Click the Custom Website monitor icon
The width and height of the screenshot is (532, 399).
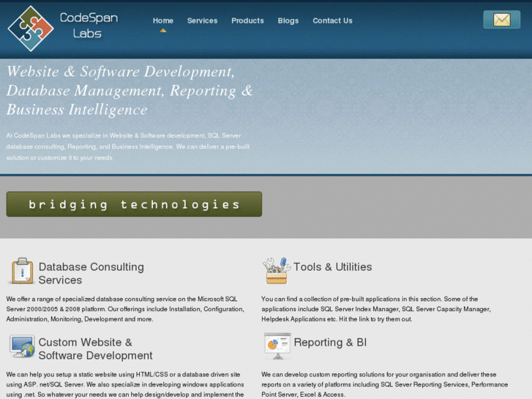point(22,346)
